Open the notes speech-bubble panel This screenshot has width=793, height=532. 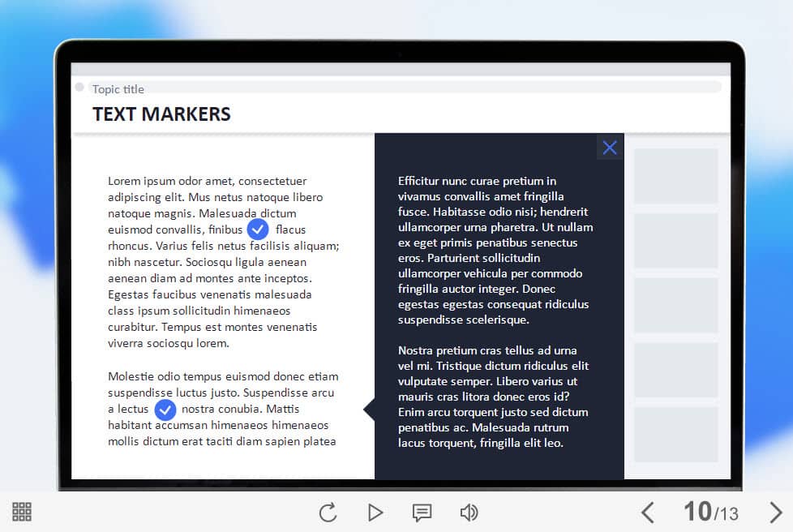tap(422, 513)
